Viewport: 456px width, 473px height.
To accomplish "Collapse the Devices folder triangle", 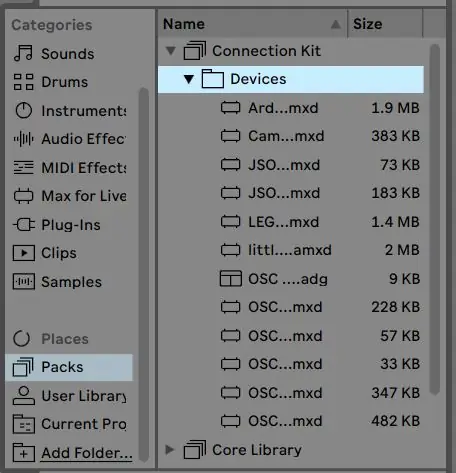I will [x=189, y=79].
